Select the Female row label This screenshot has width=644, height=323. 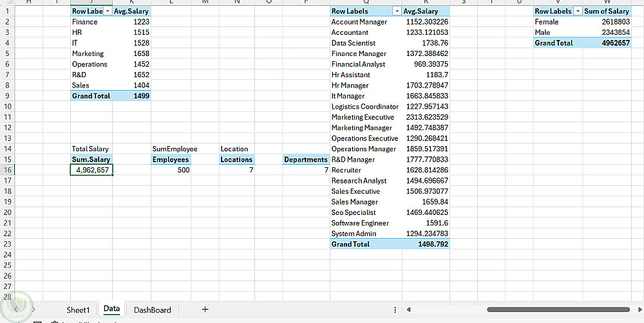(558, 22)
